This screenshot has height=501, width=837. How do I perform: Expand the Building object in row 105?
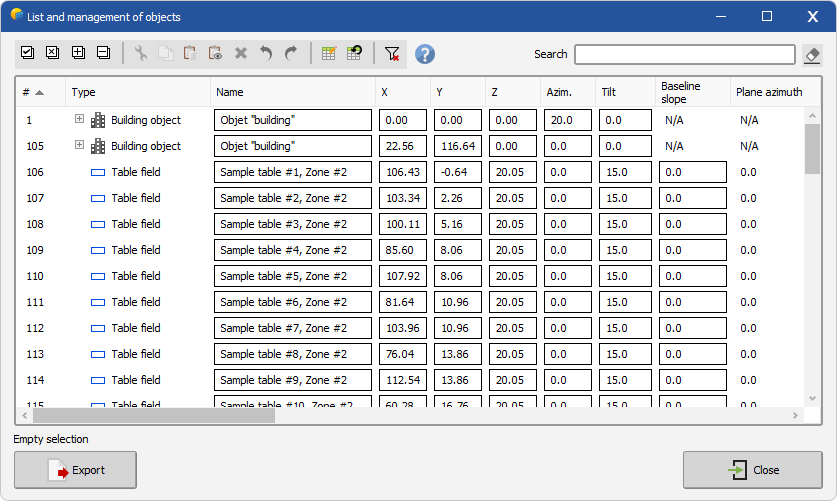pyautogui.click(x=80, y=145)
